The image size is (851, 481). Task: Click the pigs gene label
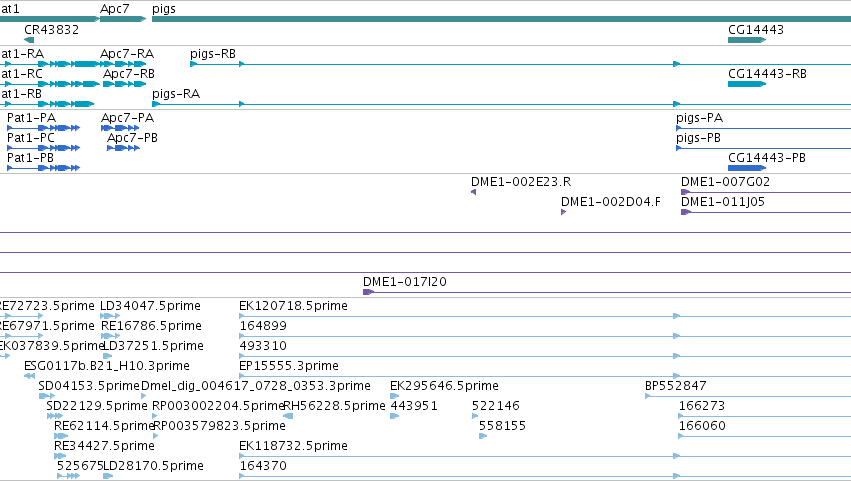coord(163,9)
